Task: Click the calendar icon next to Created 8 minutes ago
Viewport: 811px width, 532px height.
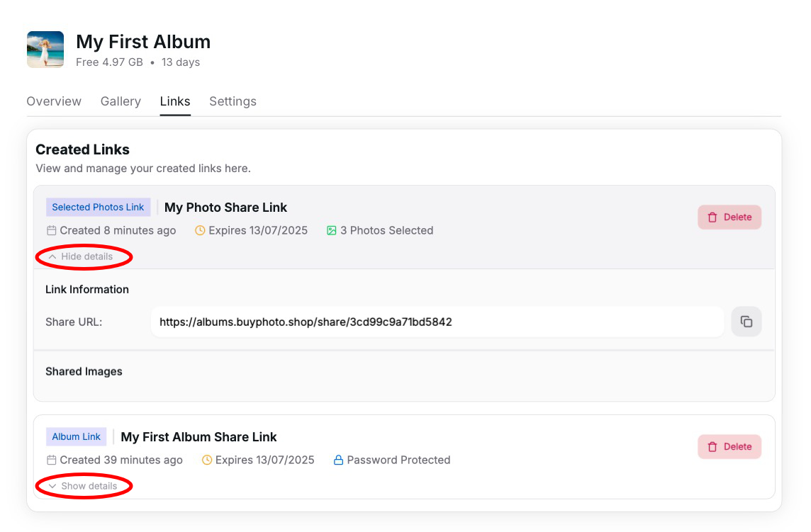Action: (51, 230)
